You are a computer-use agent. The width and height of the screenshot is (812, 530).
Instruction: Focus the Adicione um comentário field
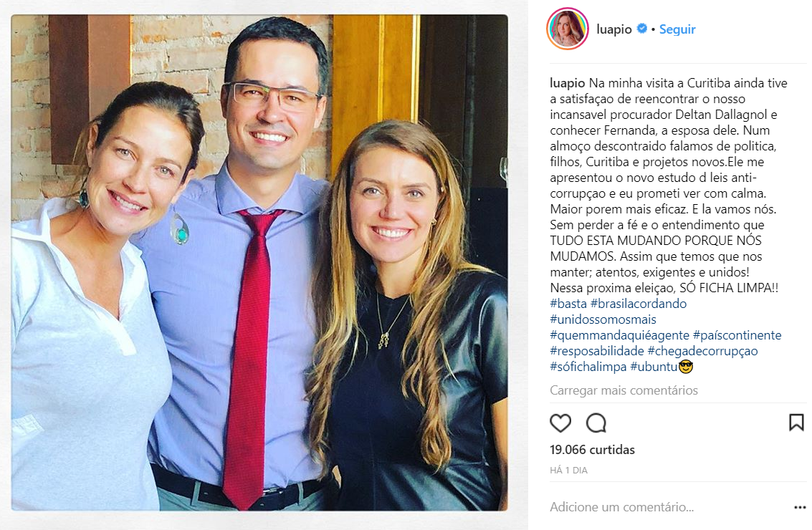coord(668,506)
